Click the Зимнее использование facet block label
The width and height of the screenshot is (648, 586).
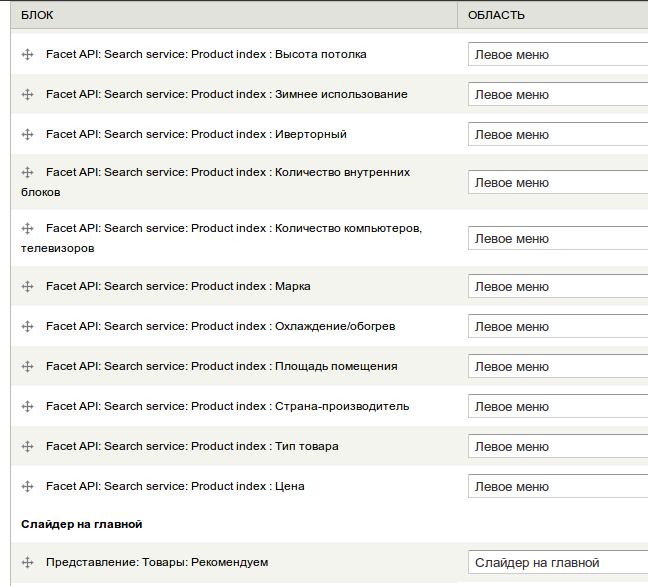coord(227,94)
